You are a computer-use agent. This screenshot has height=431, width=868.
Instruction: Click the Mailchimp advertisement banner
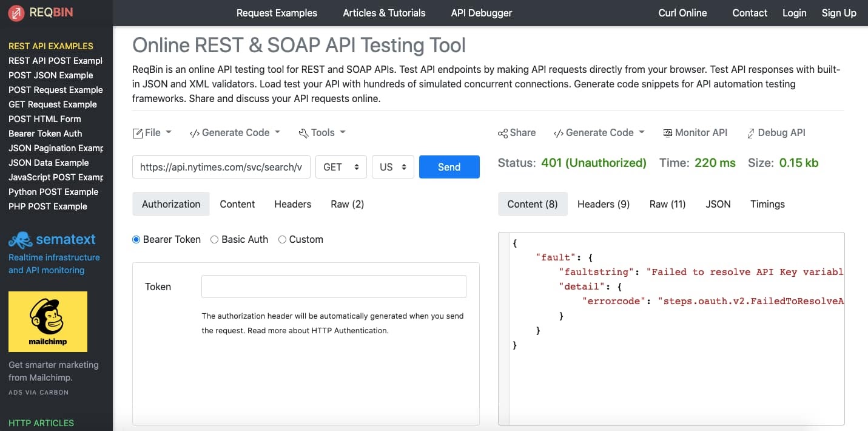47,321
